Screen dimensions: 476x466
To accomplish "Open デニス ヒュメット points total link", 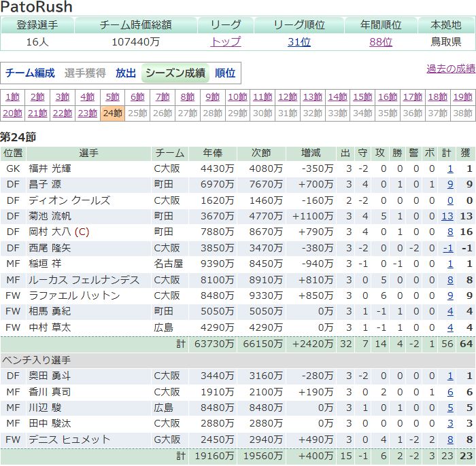I will (x=450, y=440).
